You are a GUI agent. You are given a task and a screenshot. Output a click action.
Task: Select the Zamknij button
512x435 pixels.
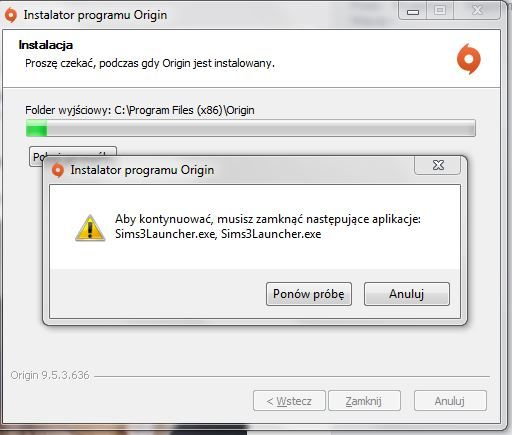(x=364, y=401)
